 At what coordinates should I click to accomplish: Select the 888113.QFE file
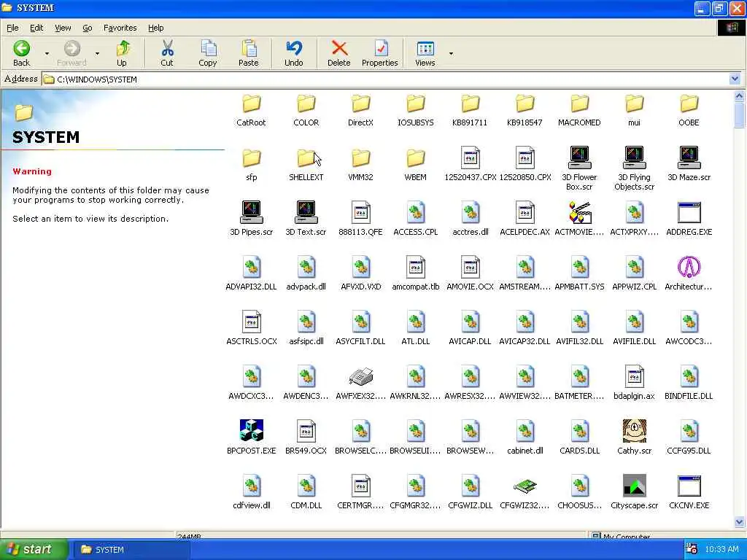[x=360, y=219]
